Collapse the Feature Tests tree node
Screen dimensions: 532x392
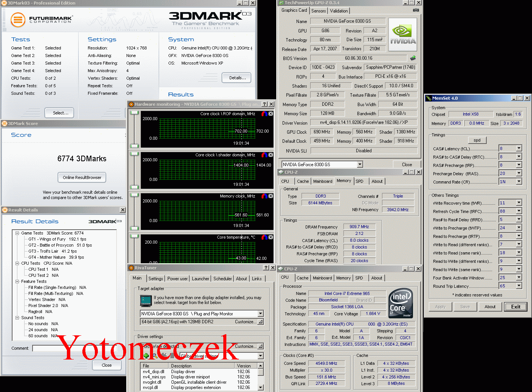[17, 281]
